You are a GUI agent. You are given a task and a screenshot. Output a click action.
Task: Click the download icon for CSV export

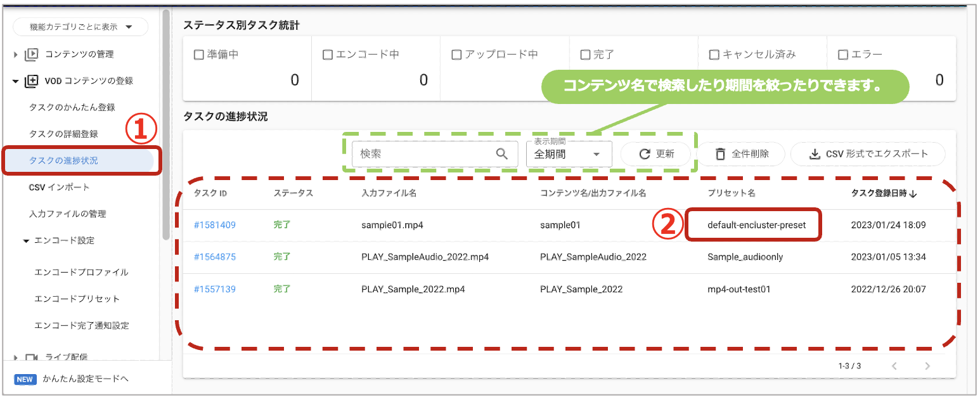[815, 154]
